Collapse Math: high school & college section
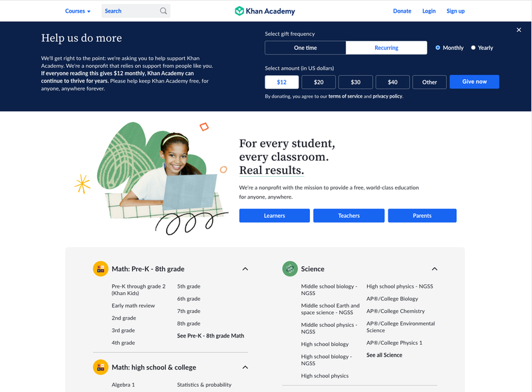The height and width of the screenshot is (392, 532). click(x=245, y=367)
